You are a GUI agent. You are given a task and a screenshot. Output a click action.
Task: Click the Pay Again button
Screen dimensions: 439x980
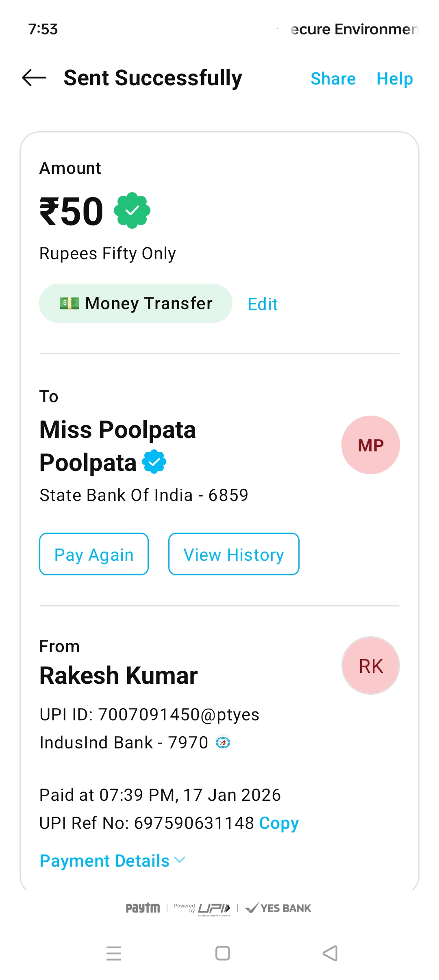(x=94, y=554)
